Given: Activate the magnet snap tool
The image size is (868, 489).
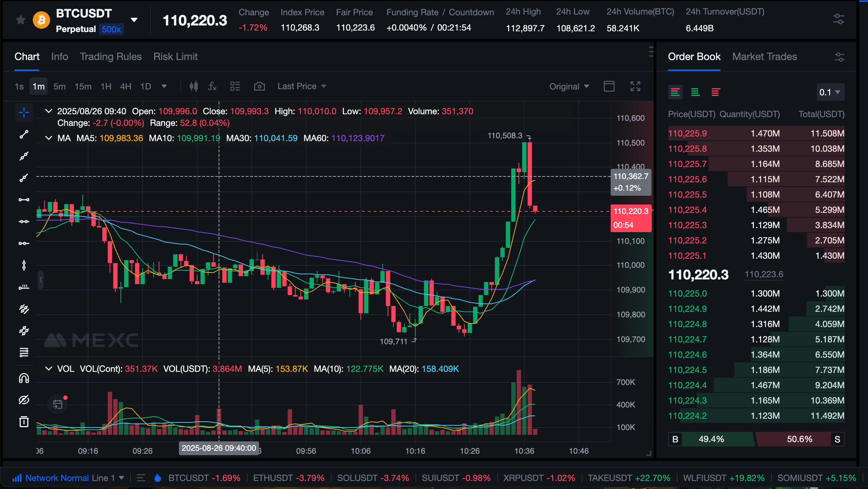Looking at the screenshot, I should tap(24, 378).
